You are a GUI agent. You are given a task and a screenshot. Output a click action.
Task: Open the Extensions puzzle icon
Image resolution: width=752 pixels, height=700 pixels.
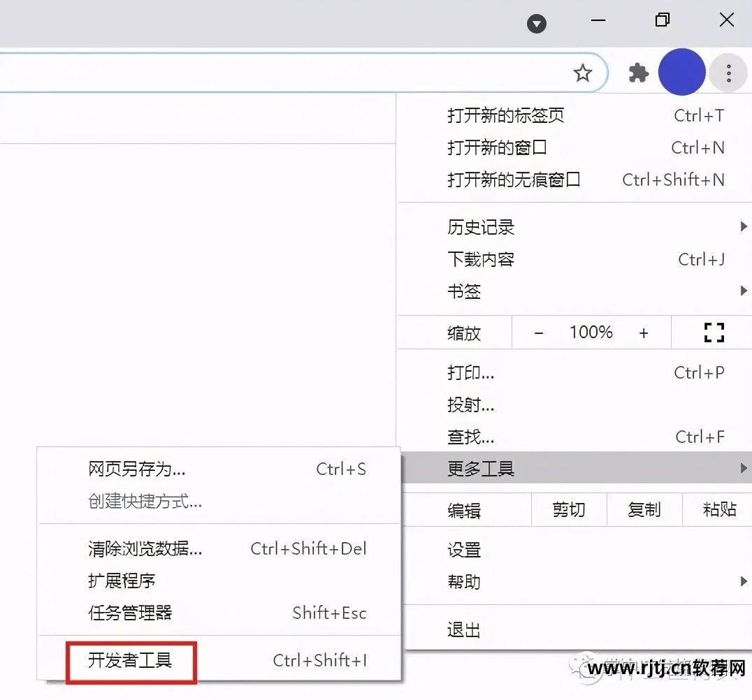638,73
